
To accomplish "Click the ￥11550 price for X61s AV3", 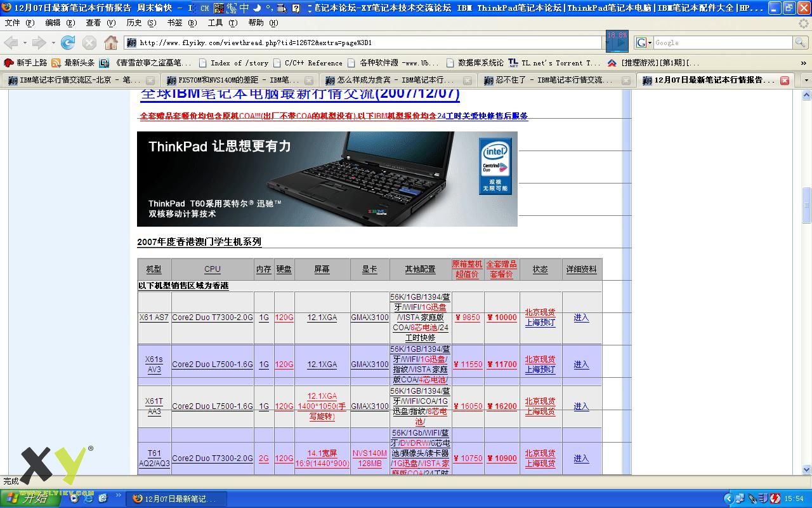I will point(468,364).
